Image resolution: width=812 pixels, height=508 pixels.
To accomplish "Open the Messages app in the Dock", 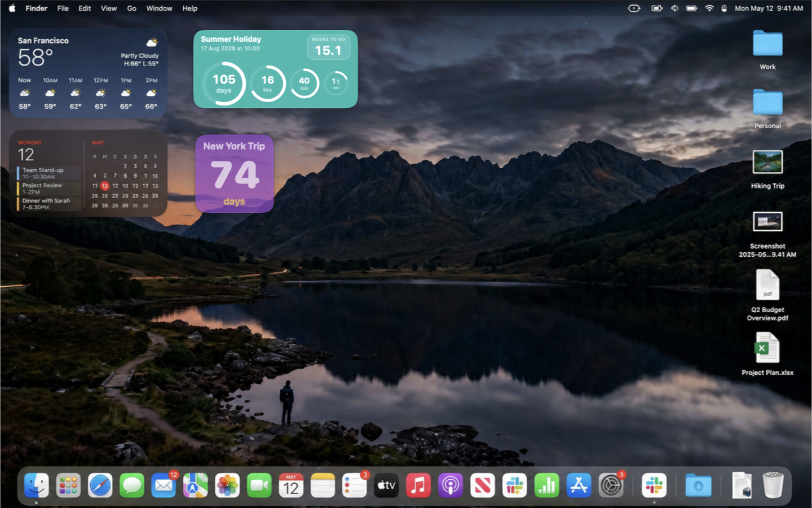I will pyautogui.click(x=132, y=485).
